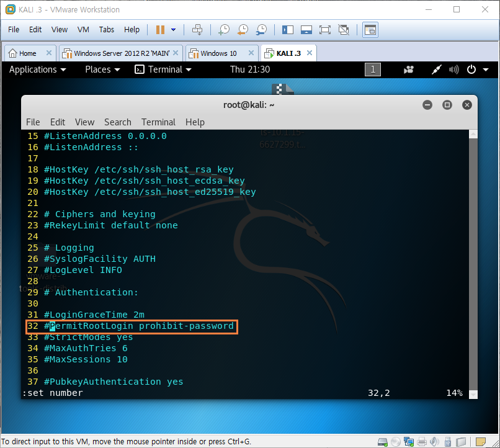Take a snapshot of the VM
Image resolution: width=500 pixels, height=448 pixels.
[x=224, y=30]
